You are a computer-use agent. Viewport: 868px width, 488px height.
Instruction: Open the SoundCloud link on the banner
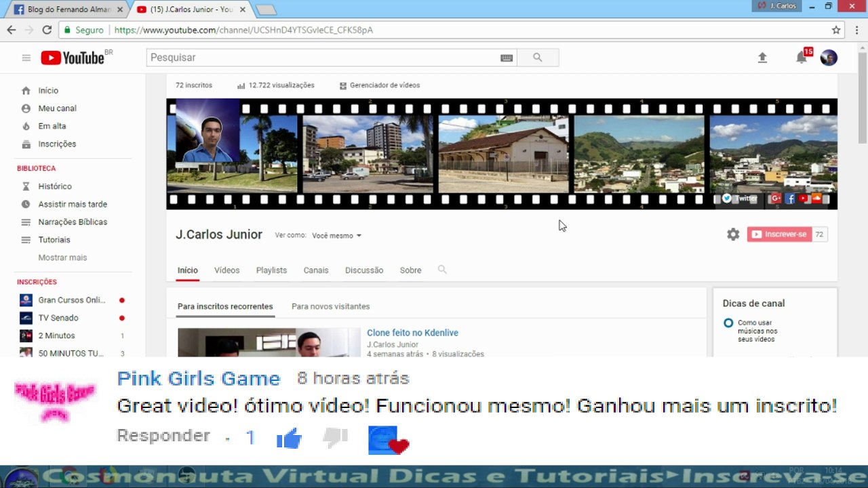[x=816, y=199]
